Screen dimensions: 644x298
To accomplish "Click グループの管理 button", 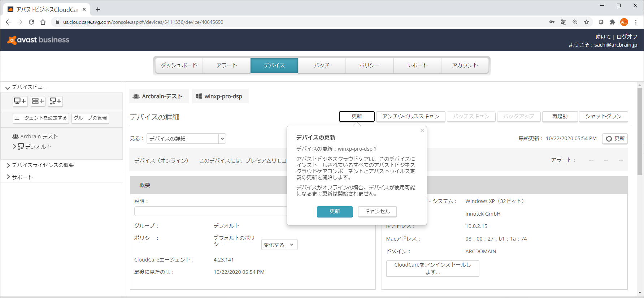I will click(x=90, y=118).
